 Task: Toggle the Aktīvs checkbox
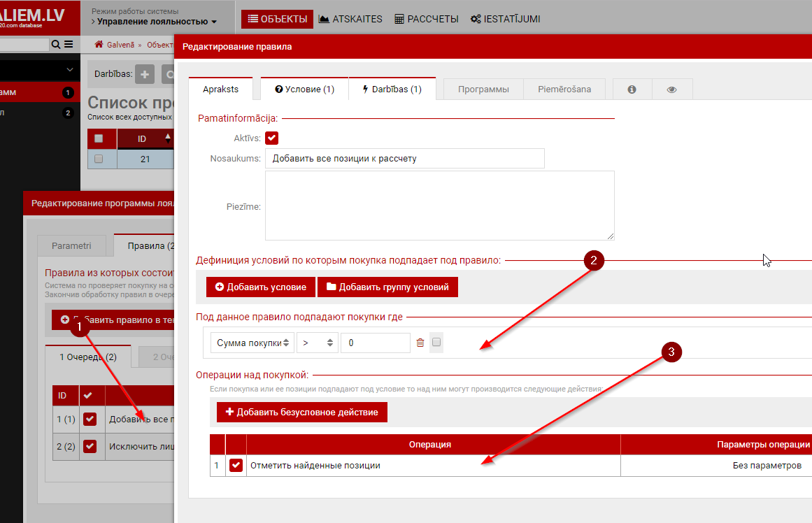pos(272,138)
